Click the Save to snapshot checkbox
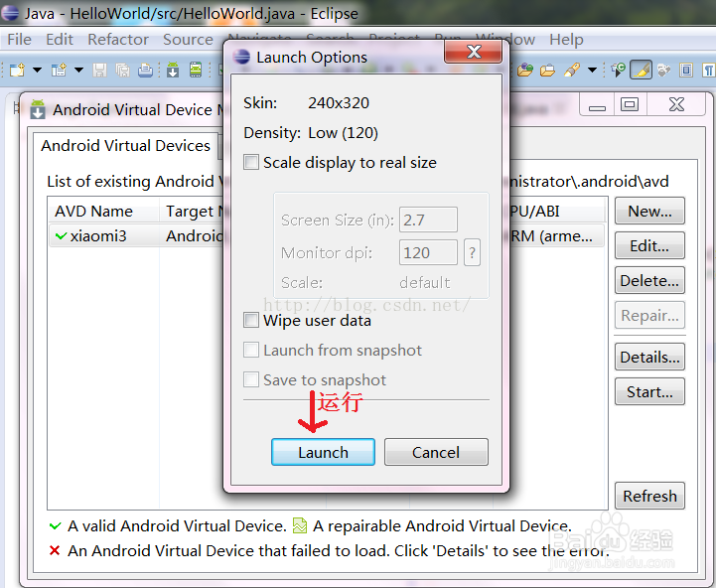This screenshot has height=588, width=716. coord(250,379)
